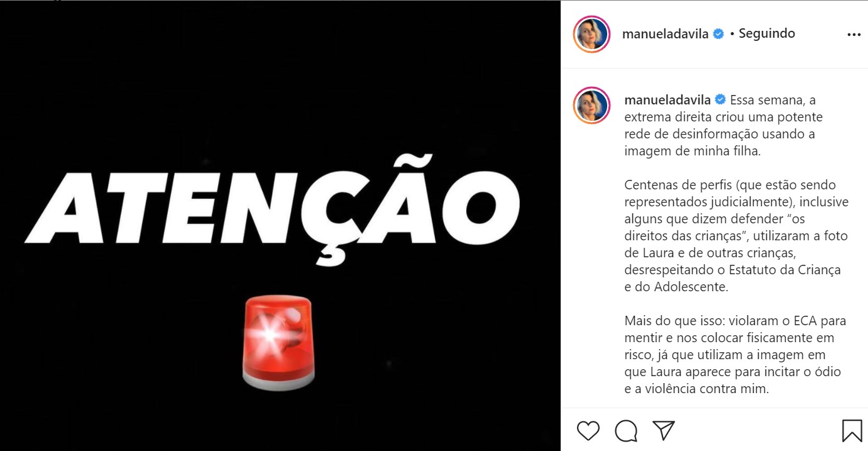Viewport: 868px width, 451px height.
Task: Click the paragraph starting Centenas de perfis
Action: coord(737,236)
